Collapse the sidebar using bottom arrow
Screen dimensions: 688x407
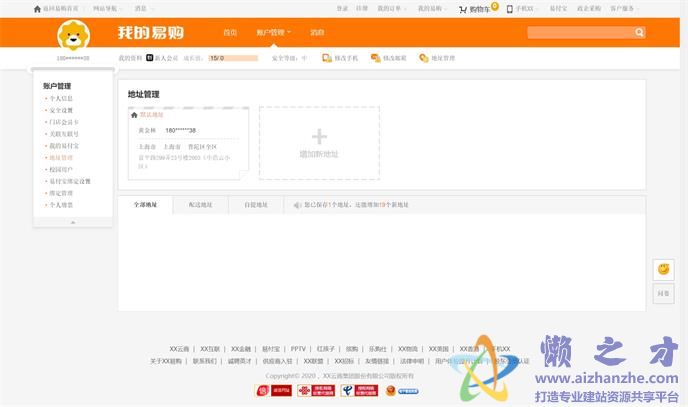72,222
